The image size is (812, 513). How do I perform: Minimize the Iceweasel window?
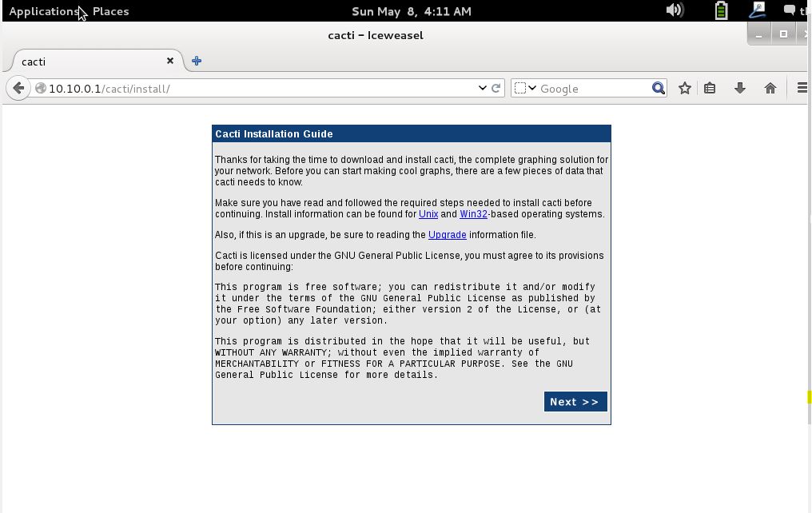pyautogui.click(x=758, y=34)
